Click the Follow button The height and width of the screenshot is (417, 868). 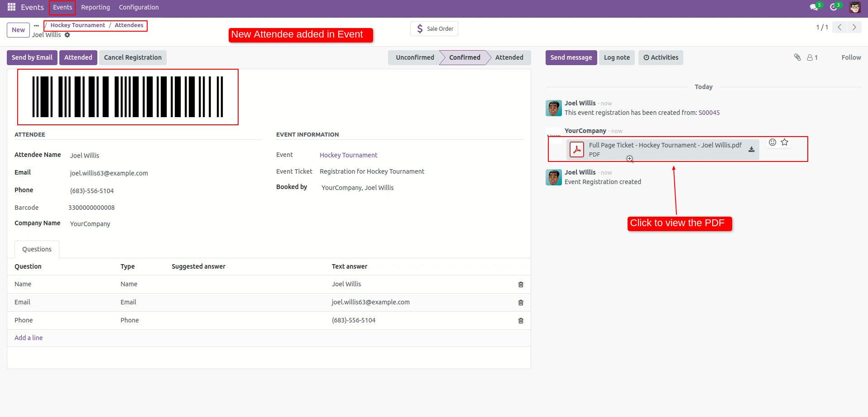pos(851,57)
